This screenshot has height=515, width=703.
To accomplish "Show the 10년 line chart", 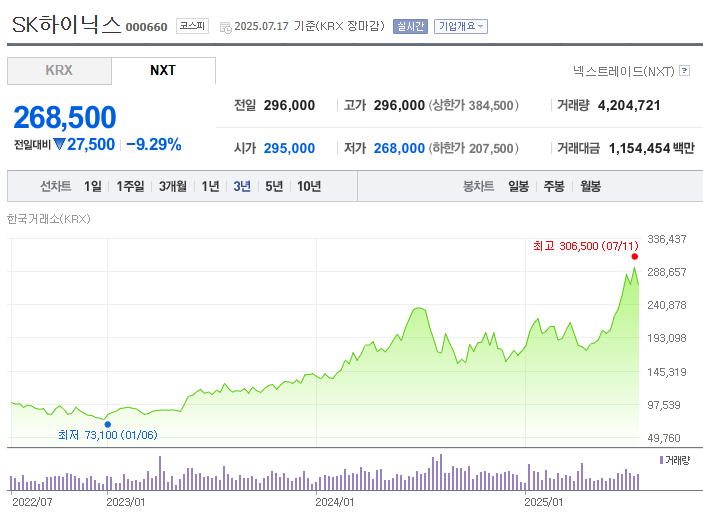I will (x=309, y=186).
